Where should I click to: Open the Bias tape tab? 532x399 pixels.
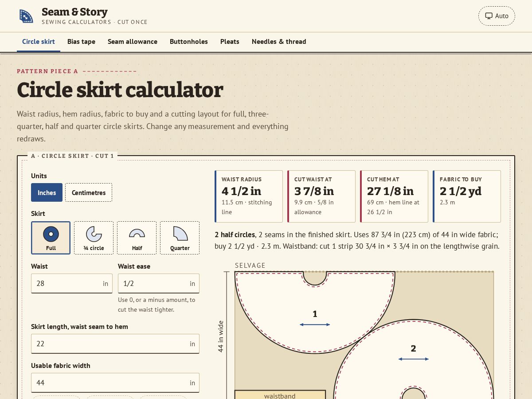[81, 42]
